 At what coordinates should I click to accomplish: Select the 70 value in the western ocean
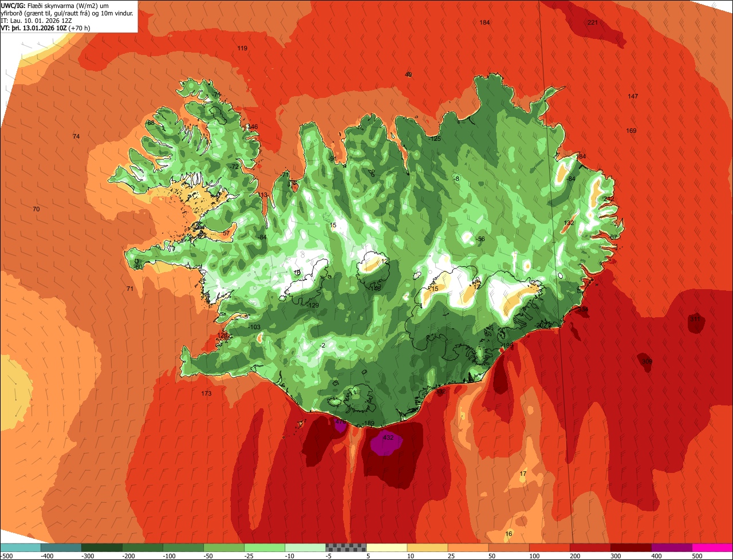pyautogui.click(x=36, y=209)
